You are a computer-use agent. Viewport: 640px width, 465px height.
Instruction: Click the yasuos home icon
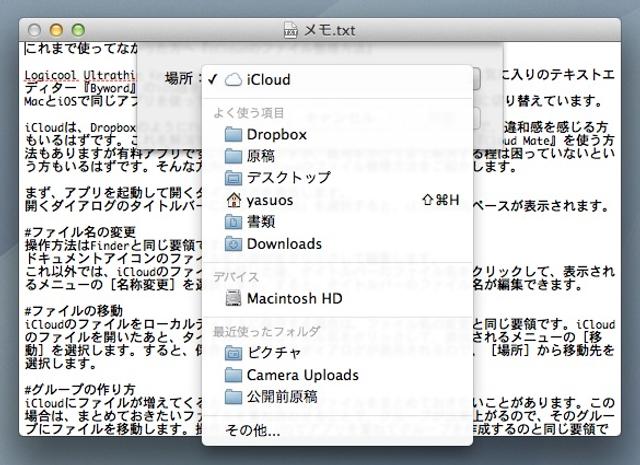pyautogui.click(x=234, y=200)
